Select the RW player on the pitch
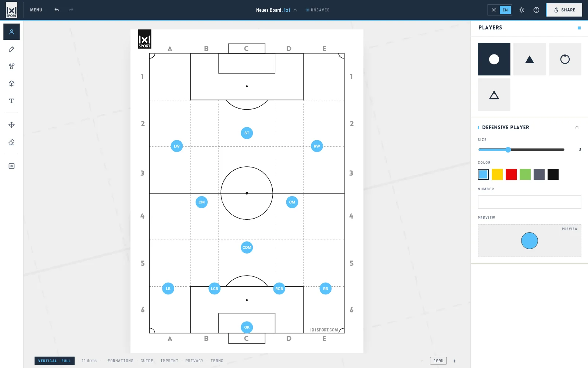The image size is (588, 368). coord(317,146)
